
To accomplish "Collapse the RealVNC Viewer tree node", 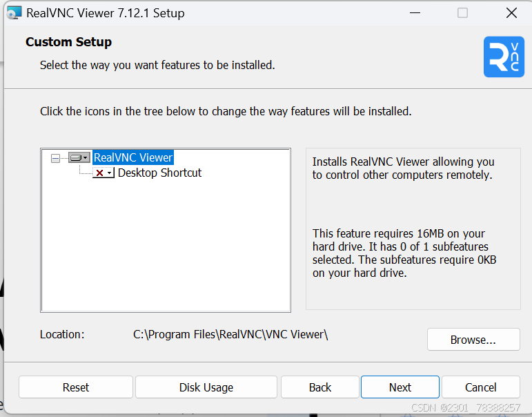I will click(x=55, y=158).
